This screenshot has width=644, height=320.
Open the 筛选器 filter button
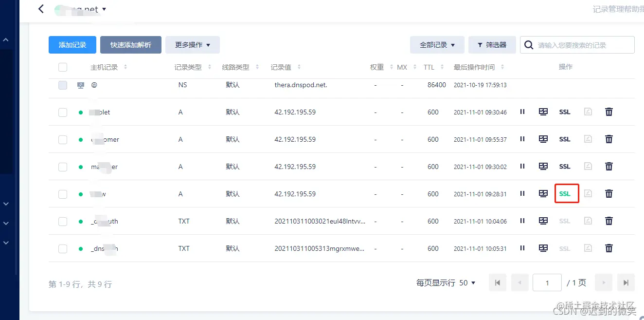492,45
